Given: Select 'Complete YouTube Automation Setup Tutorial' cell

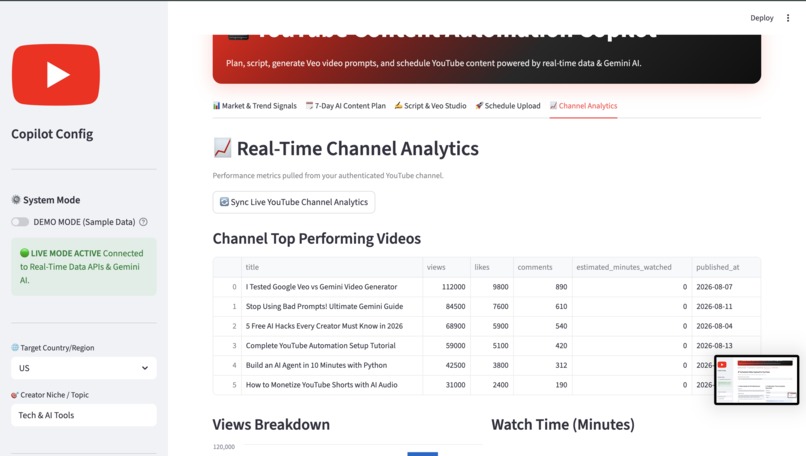Looking at the screenshot, I should tap(332, 345).
